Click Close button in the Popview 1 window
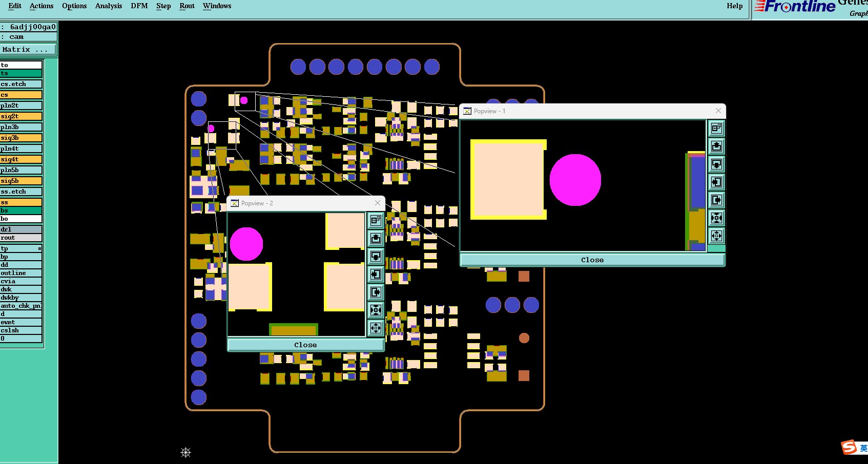 (x=592, y=260)
